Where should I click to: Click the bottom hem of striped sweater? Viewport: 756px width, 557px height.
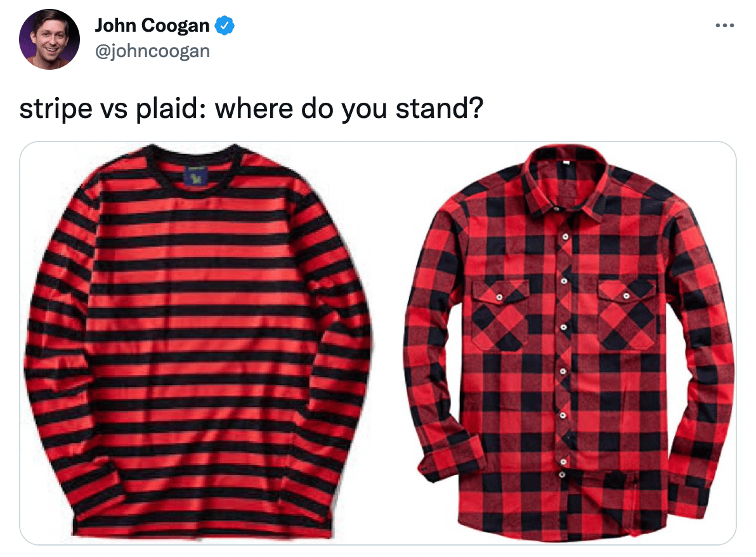pyautogui.click(x=202, y=530)
